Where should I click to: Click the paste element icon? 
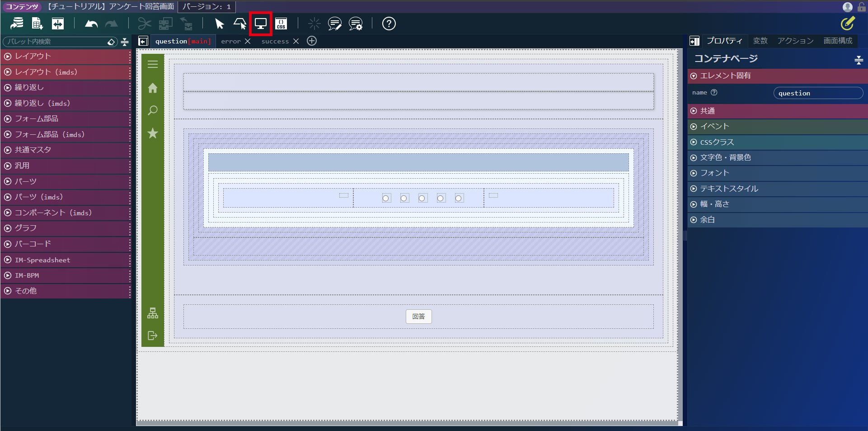click(186, 24)
